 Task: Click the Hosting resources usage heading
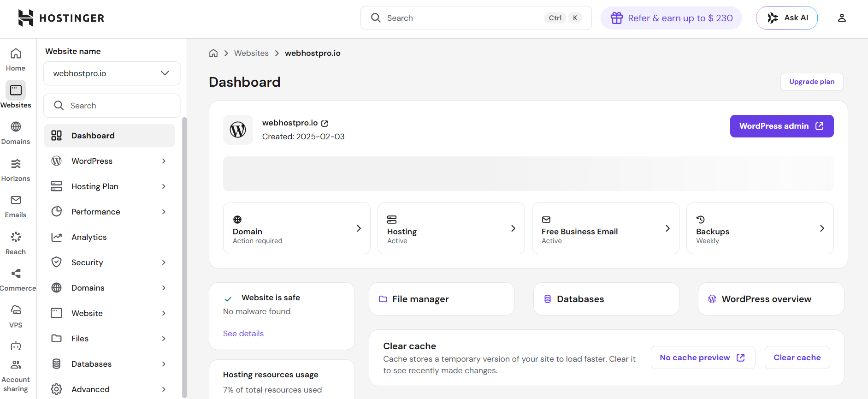pos(271,375)
